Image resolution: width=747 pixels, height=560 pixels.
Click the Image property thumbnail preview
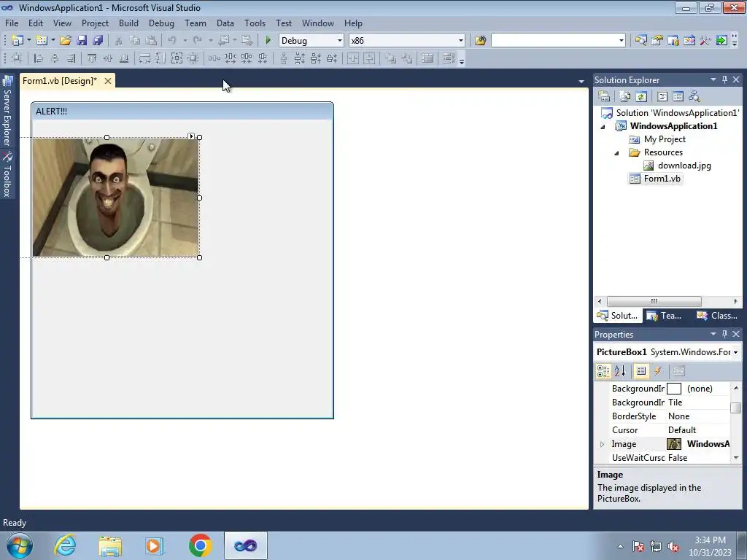(x=673, y=444)
